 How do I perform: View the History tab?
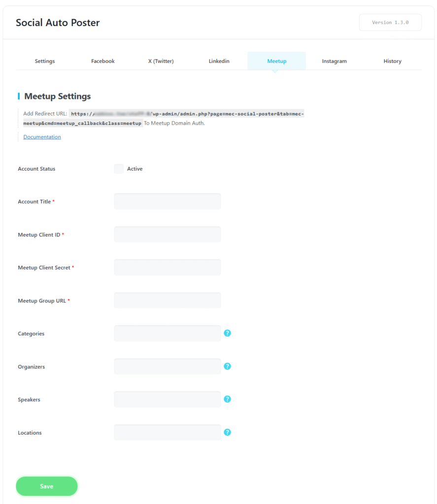pyautogui.click(x=392, y=61)
